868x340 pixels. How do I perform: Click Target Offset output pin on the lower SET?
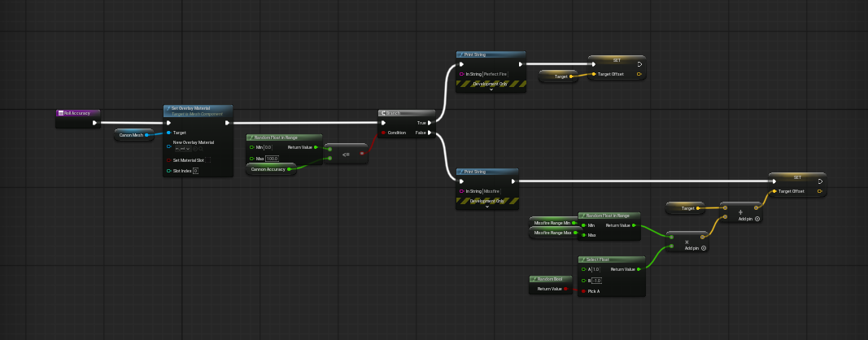820,192
